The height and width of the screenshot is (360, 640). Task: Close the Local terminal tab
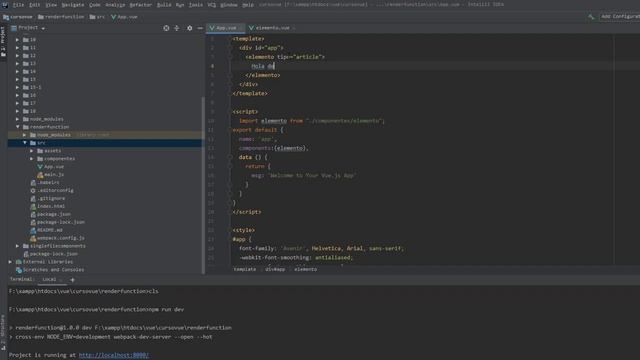[x=61, y=280]
